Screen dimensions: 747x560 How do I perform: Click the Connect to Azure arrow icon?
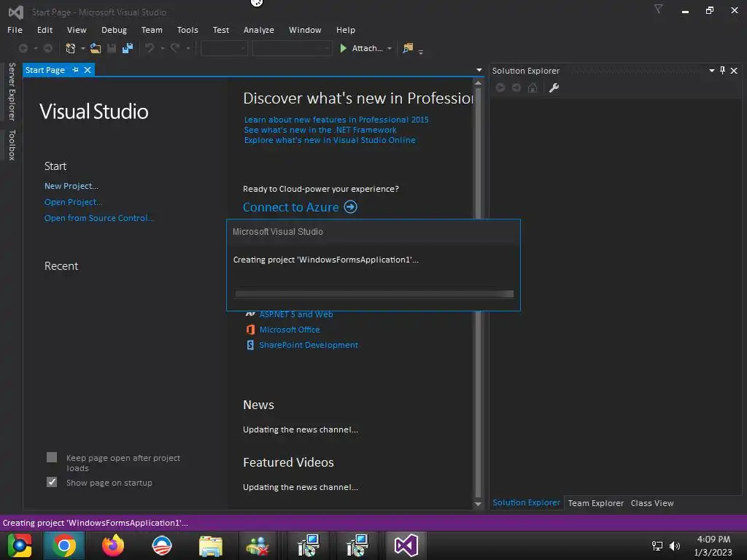pos(351,207)
